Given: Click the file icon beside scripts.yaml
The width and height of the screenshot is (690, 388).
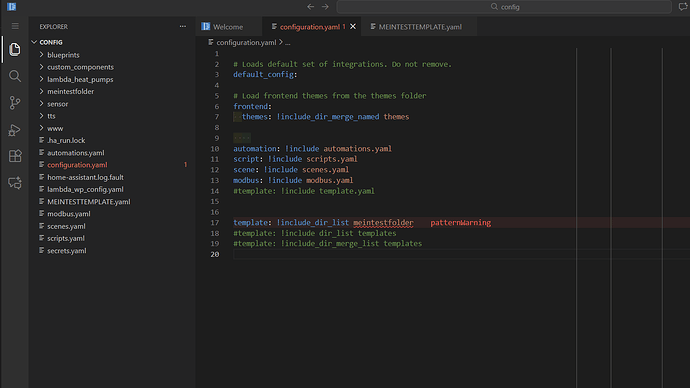Looking at the screenshot, I should pyautogui.click(x=41, y=238).
